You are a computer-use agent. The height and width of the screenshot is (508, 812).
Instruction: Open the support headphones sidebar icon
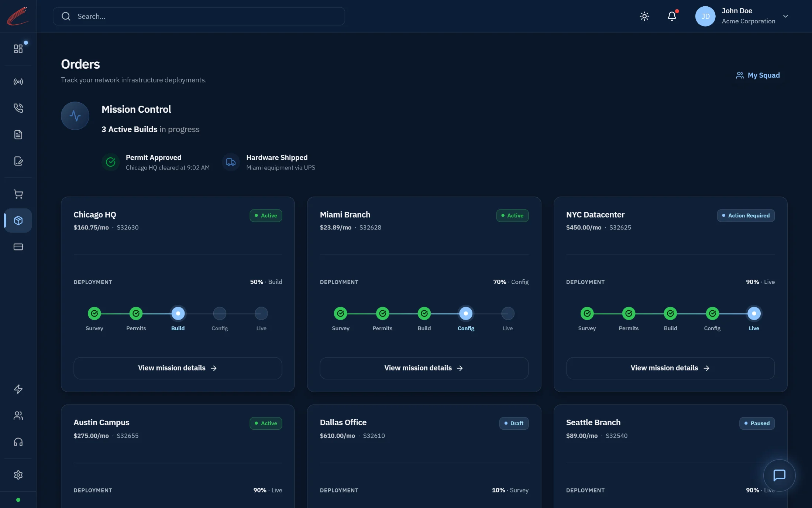point(18,442)
